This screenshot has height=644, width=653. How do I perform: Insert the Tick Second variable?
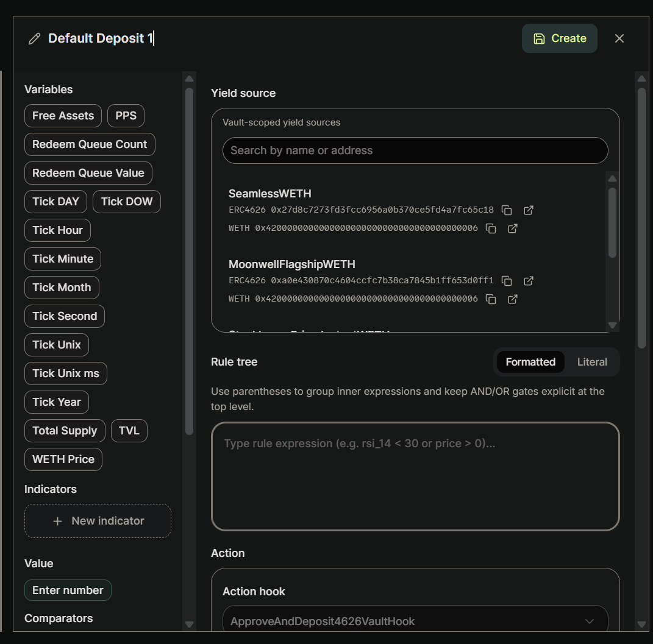[x=65, y=316]
